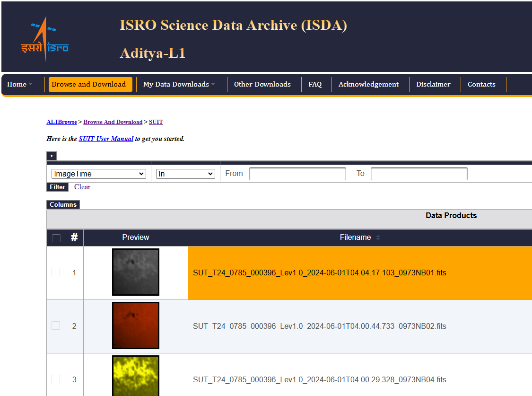
Task: Open the yellow preview thumbnail NB04
Action: tap(136, 376)
